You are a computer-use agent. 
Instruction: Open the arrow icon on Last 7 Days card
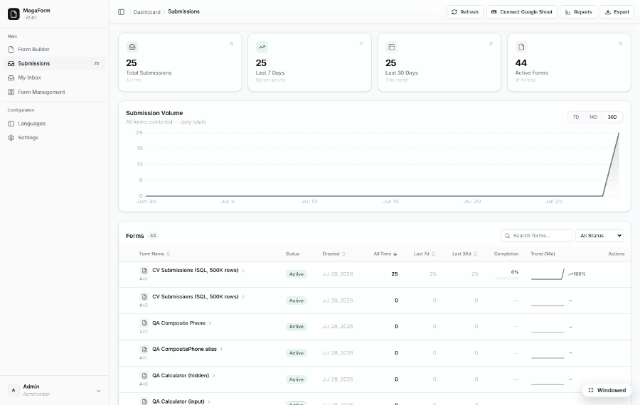[x=361, y=44]
